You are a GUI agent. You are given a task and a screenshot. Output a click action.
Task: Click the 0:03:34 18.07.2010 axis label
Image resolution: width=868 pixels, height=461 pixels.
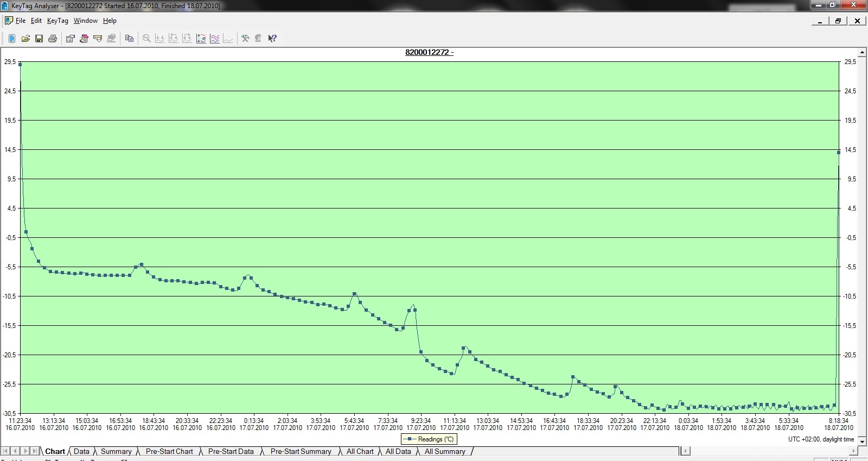(688, 424)
